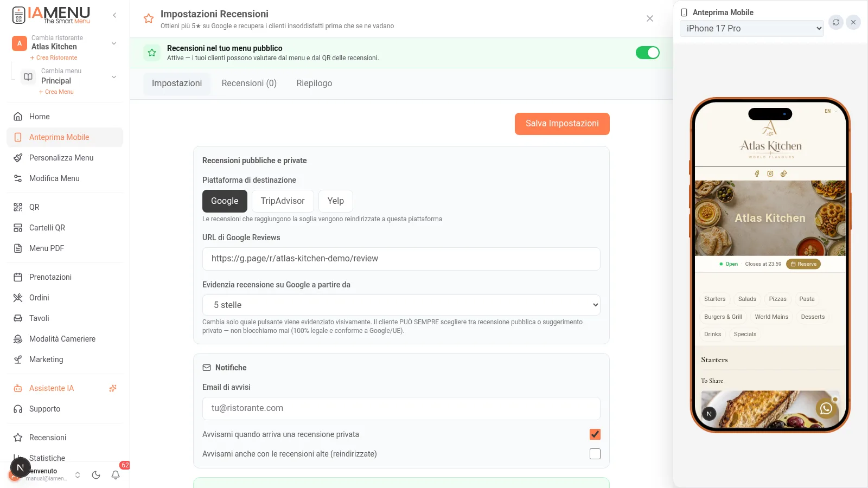Click the Crea Ristorante link
The height and width of the screenshot is (488, 868).
54,57
